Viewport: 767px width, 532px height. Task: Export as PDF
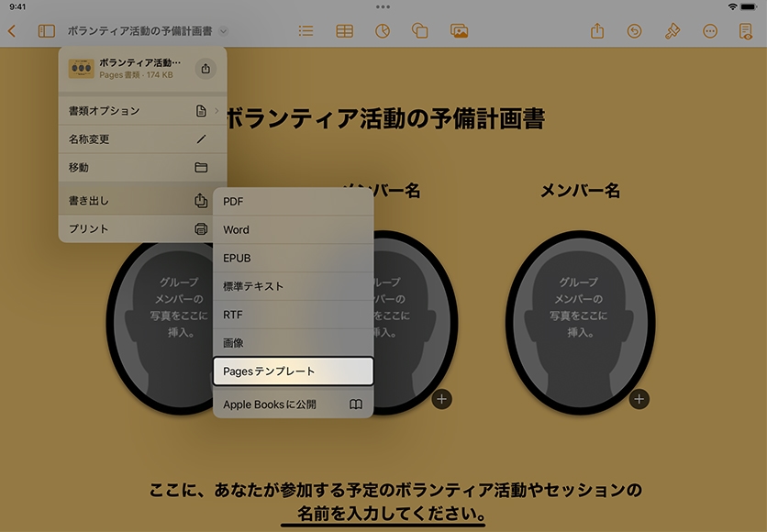pyautogui.click(x=293, y=202)
